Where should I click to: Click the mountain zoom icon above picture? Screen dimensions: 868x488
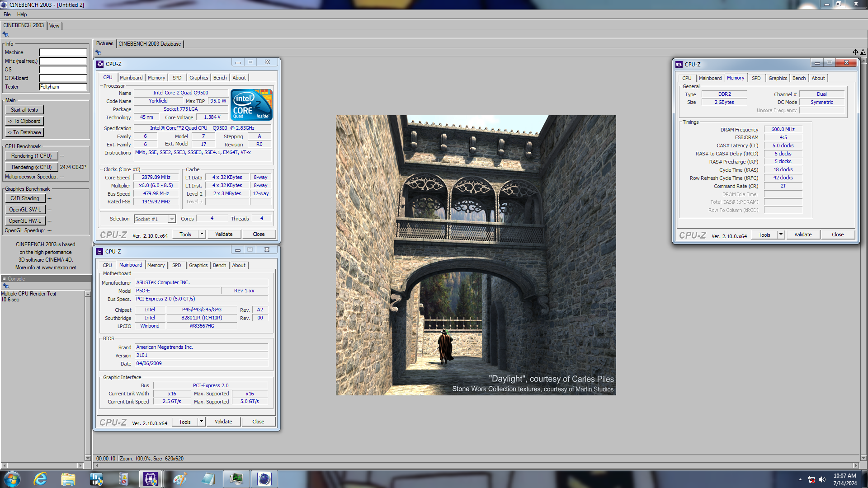[x=863, y=52]
